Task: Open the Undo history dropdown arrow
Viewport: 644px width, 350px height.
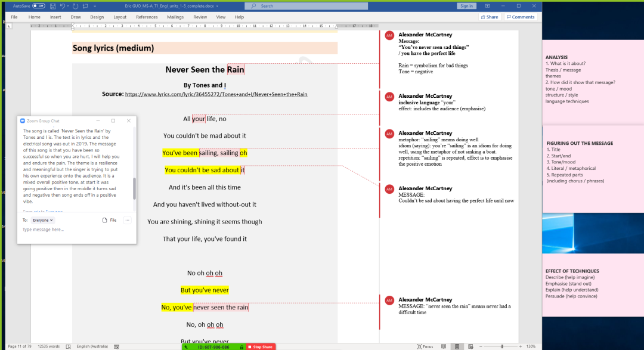Action: [68, 6]
